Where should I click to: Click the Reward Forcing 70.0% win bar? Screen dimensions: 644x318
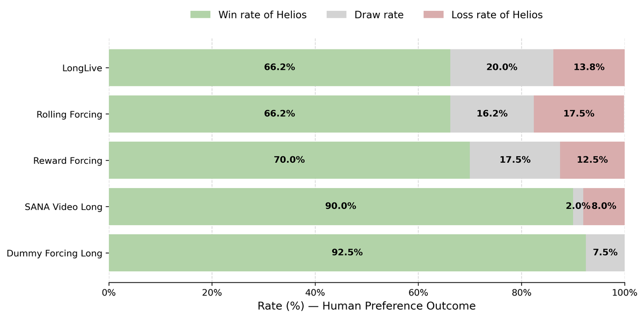point(289,160)
